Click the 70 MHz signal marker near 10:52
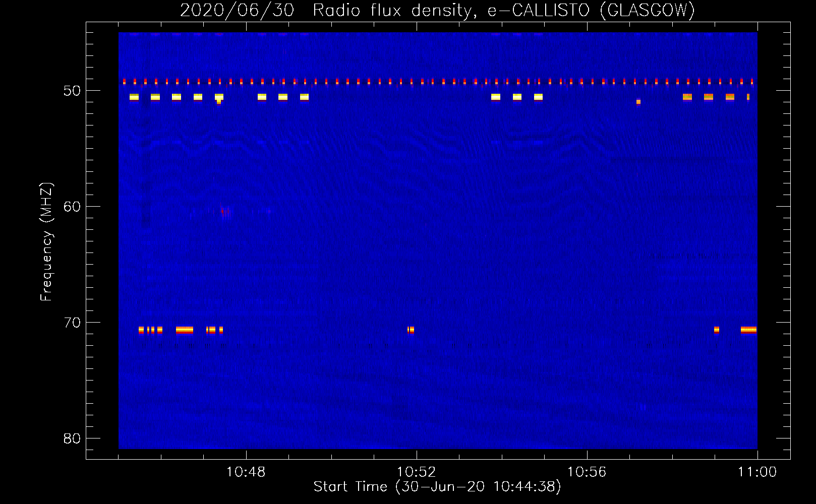The width and height of the screenshot is (816, 504). (x=411, y=330)
